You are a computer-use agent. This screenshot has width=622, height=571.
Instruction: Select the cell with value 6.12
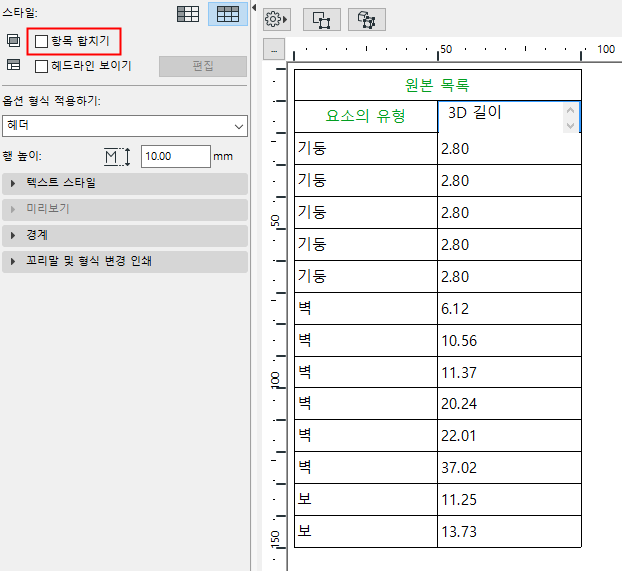coord(509,308)
